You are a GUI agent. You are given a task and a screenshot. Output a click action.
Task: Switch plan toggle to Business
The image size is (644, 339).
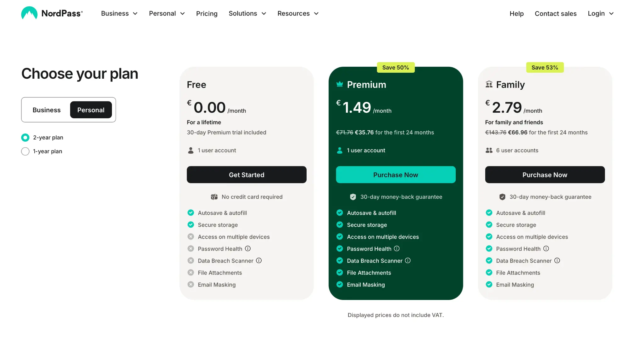point(47,110)
